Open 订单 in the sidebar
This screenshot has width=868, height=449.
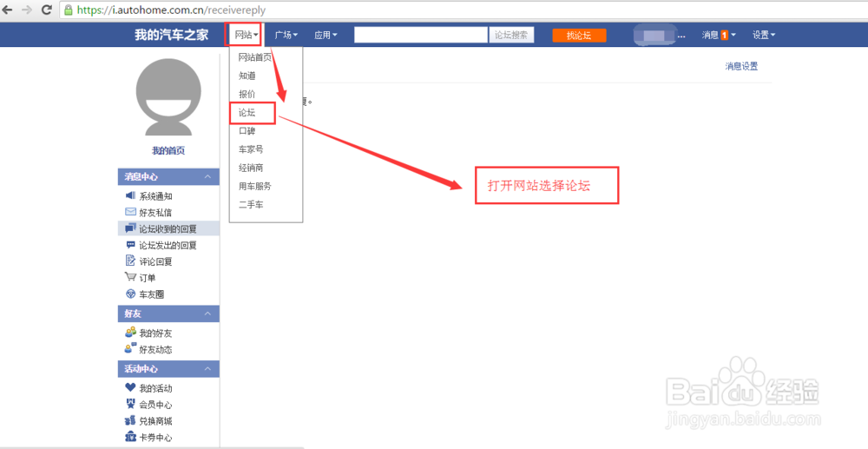pos(148,278)
